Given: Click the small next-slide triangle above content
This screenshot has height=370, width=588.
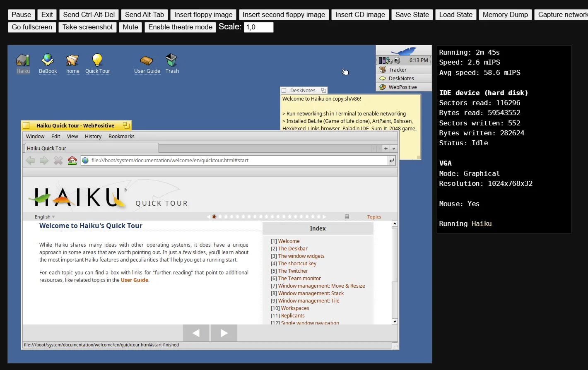Looking at the screenshot, I should [324, 217].
